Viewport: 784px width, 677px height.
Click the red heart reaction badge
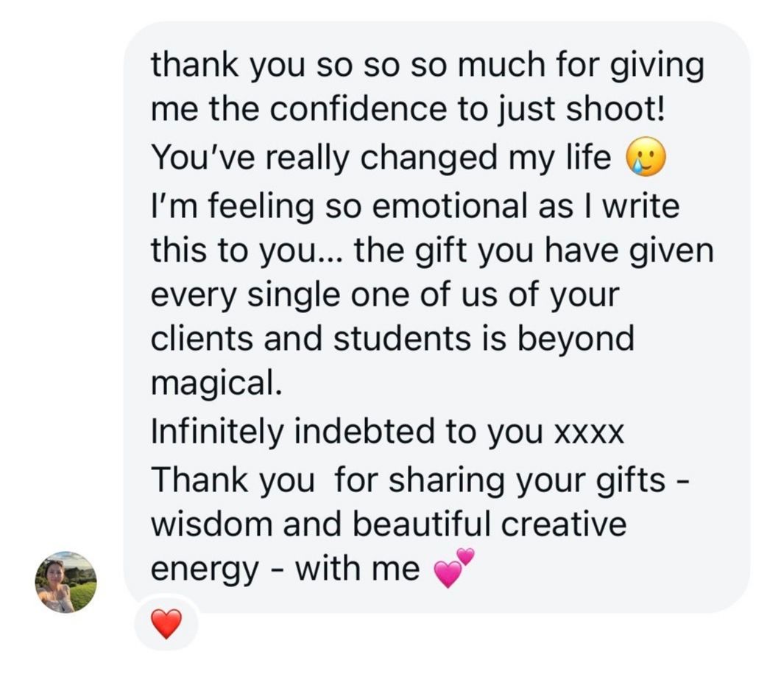(166, 625)
